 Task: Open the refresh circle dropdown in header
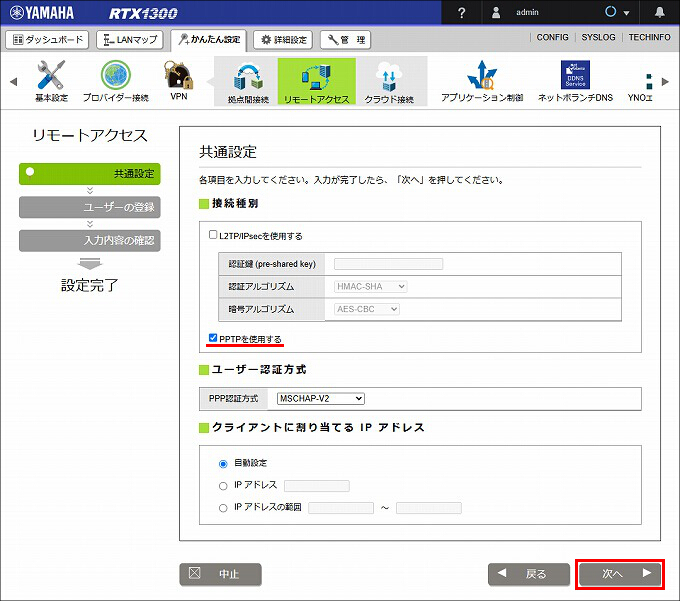(617, 12)
